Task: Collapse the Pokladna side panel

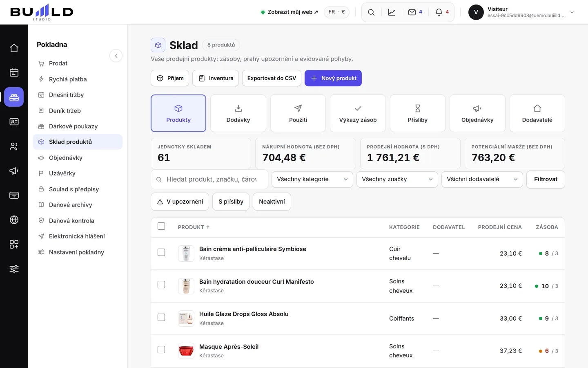Action: [x=116, y=56]
